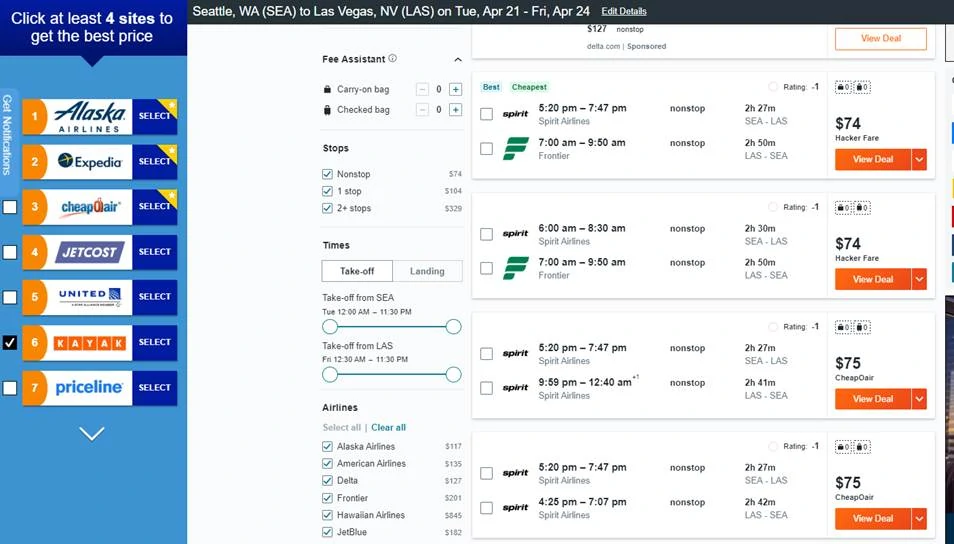This screenshot has width=954, height=544.
Task: Click the rating radio in the 6:00 am result
Action: (x=773, y=207)
